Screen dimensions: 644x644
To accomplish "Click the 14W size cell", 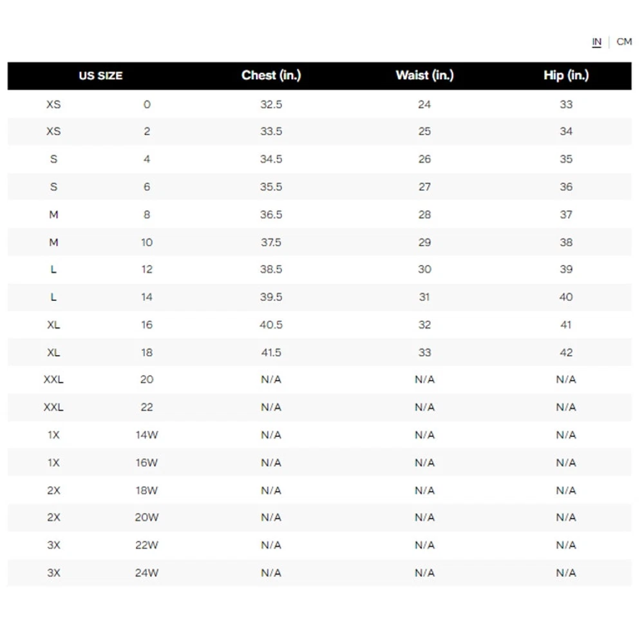I will (x=147, y=435).
